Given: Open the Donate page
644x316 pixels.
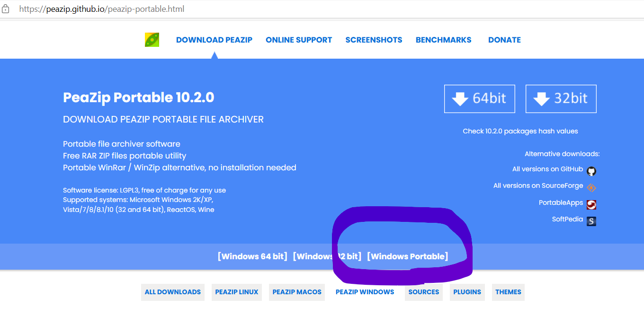Looking at the screenshot, I should click(x=504, y=40).
